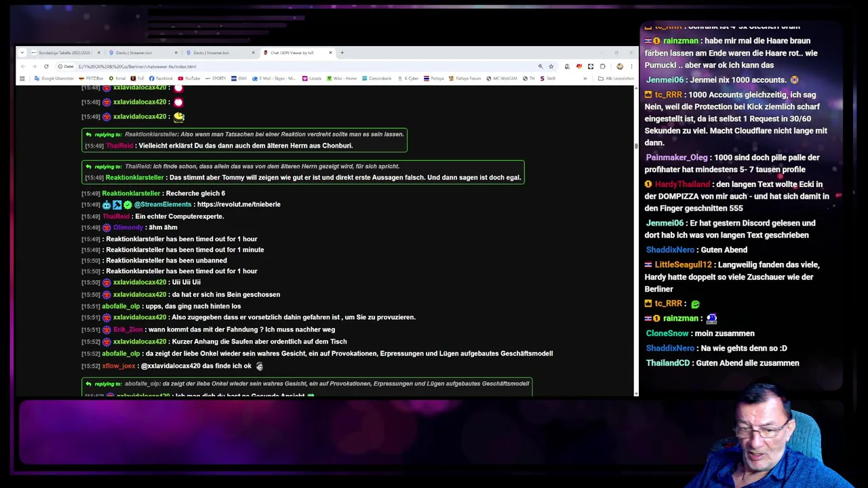
Task: Open Google Übersetzer bookmark
Action: (54, 79)
